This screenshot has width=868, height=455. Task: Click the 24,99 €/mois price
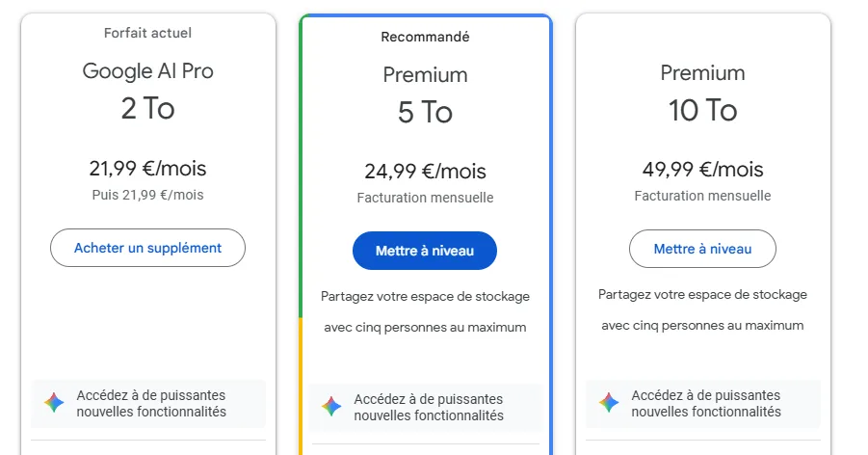(425, 172)
